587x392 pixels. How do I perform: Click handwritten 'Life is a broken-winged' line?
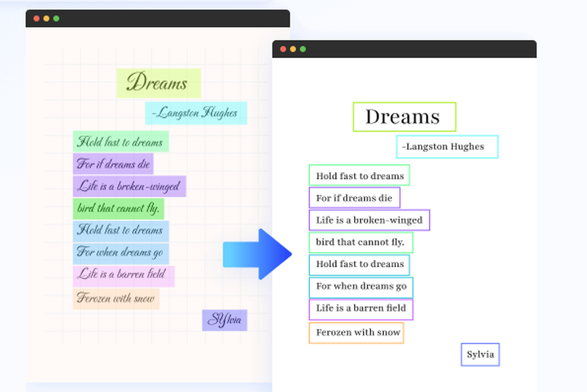130,186
